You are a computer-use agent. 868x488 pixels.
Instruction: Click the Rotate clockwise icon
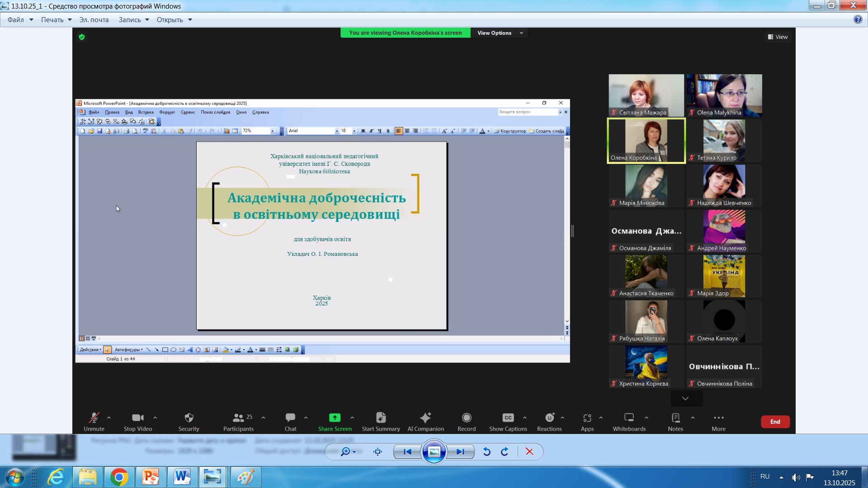tap(505, 451)
